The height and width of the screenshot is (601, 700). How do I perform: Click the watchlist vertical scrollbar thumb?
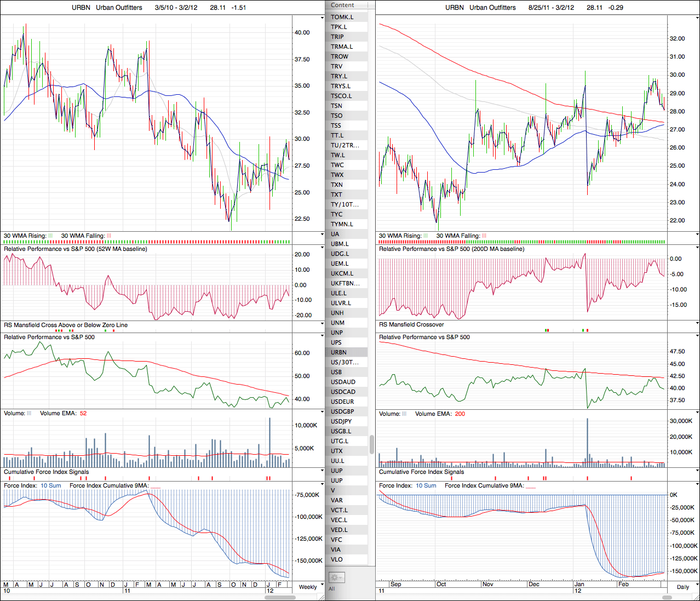click(x=372, y=444)
